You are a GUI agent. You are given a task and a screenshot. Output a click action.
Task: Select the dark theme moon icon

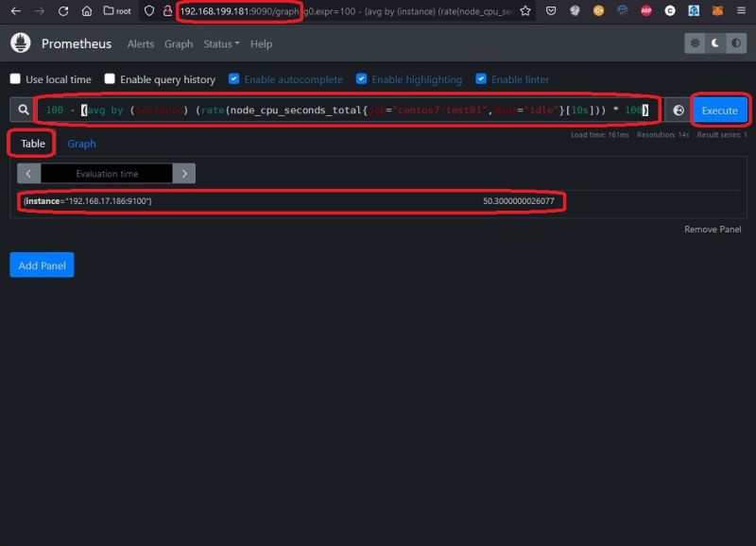715,43
